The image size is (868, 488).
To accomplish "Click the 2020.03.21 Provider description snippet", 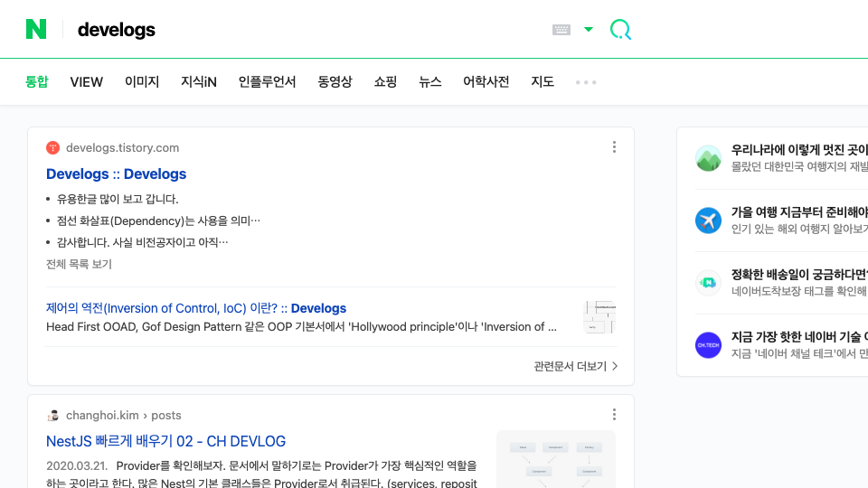I will [261, 474].
